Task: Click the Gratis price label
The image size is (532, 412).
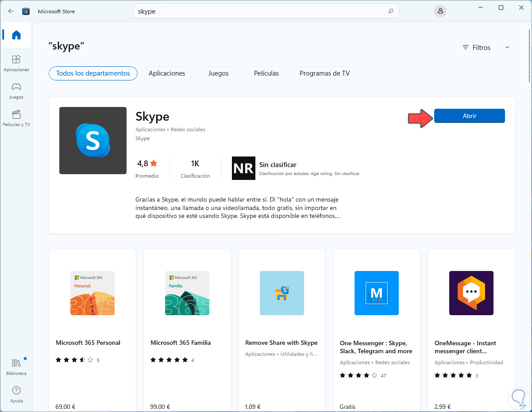Action: point(347,407)
